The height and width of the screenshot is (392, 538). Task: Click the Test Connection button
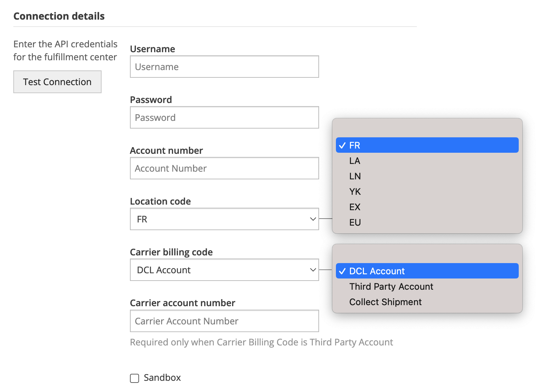pos(57,82)
